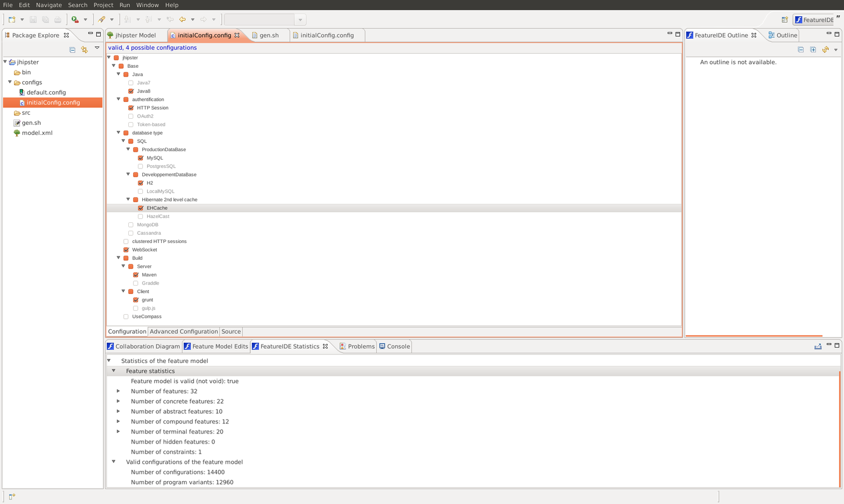Uncheck the Java8 feature checkbox
The width and height of the screenshot is (844, 504).
[x=131, y=91]
